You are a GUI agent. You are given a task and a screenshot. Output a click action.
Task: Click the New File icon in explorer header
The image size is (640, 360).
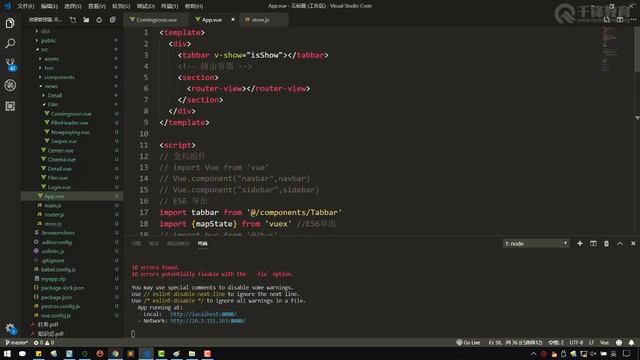(x=73, y=20)
